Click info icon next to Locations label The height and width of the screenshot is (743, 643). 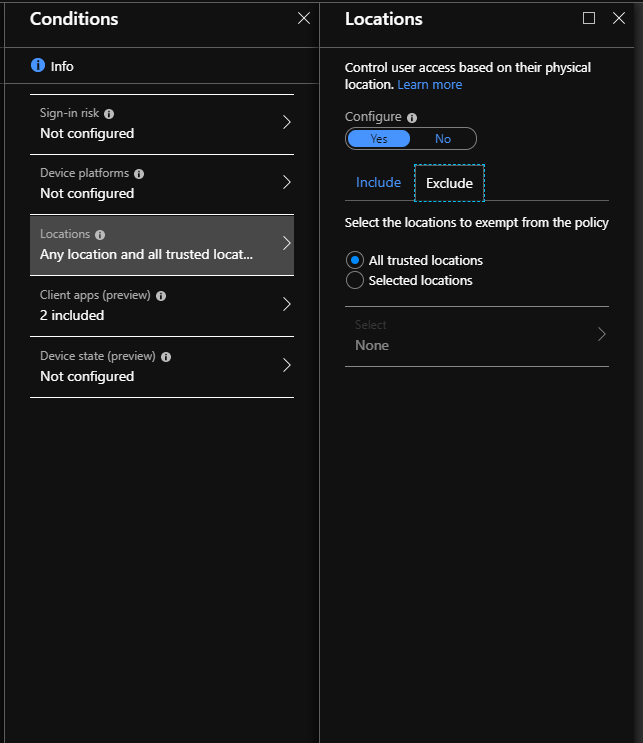tap(100, 235)
